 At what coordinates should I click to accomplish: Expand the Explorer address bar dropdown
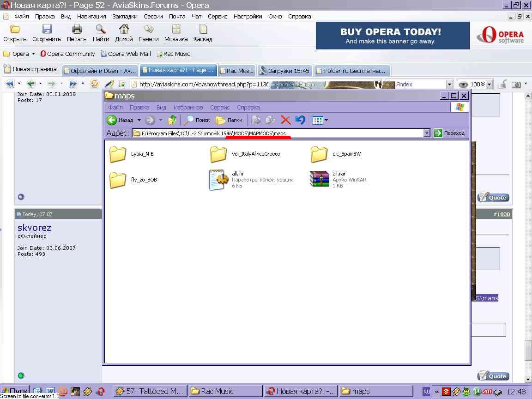click(427, 133)
